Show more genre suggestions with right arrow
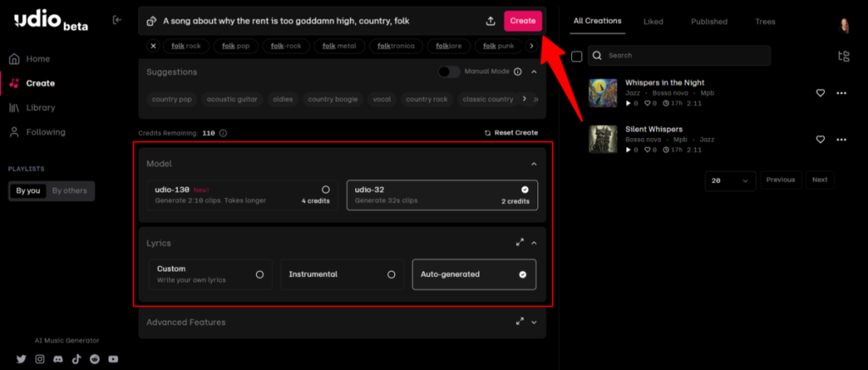 [524, 99]
